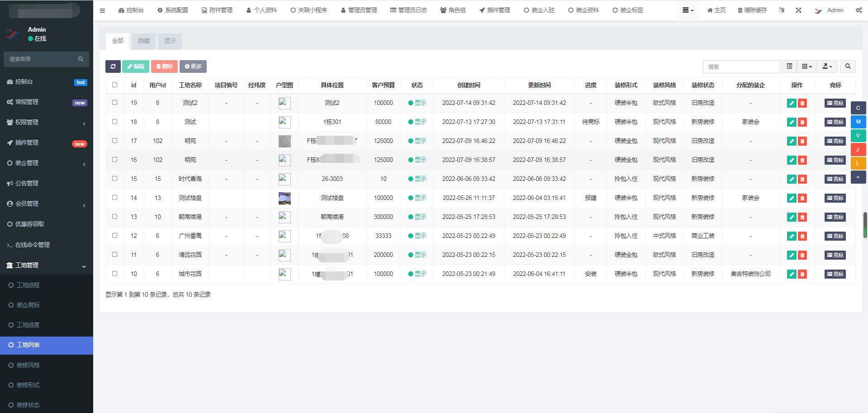This screenshot has height=413, width=868.
Task: Click the green edit icon for row 19
Action: pyautogui.click(x=791, y=103)
